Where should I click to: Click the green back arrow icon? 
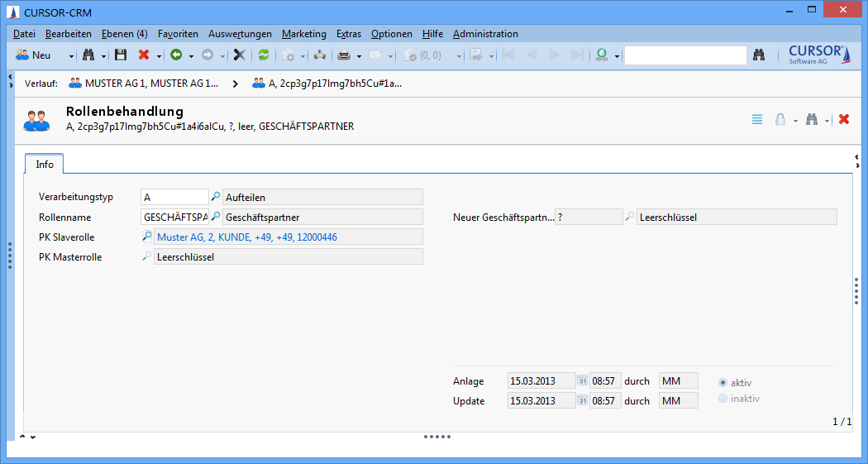pos(175,55)
